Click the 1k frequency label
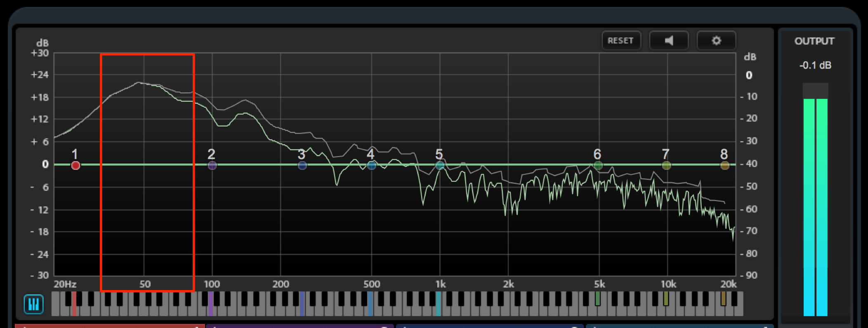Screen dimensions: 868x328 440,284
